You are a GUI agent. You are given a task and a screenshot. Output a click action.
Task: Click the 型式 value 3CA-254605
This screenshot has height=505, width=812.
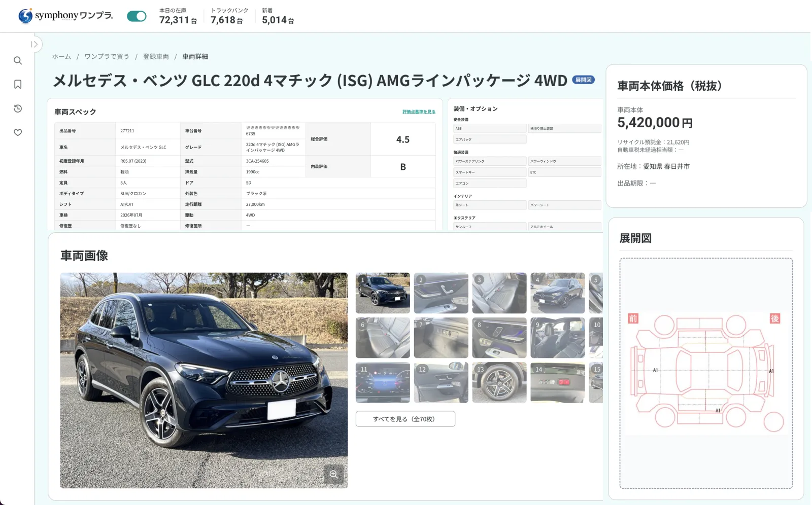click(257, 161)
